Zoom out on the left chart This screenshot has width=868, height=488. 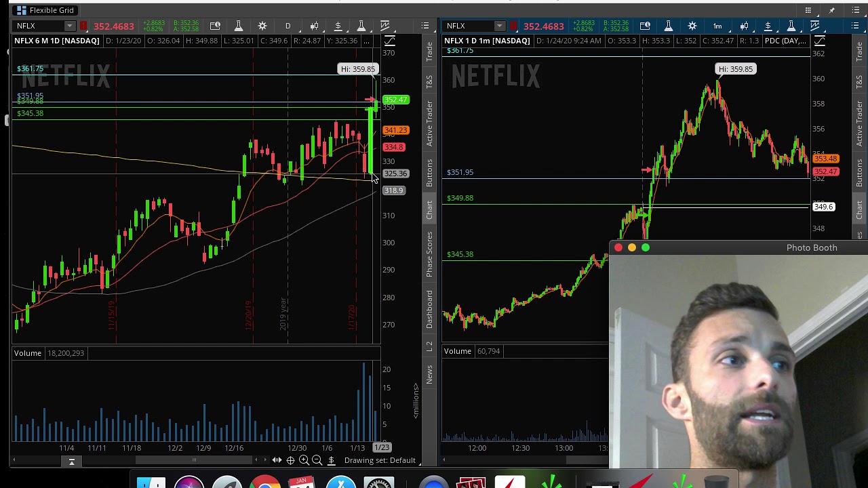(x=317, y=460)
